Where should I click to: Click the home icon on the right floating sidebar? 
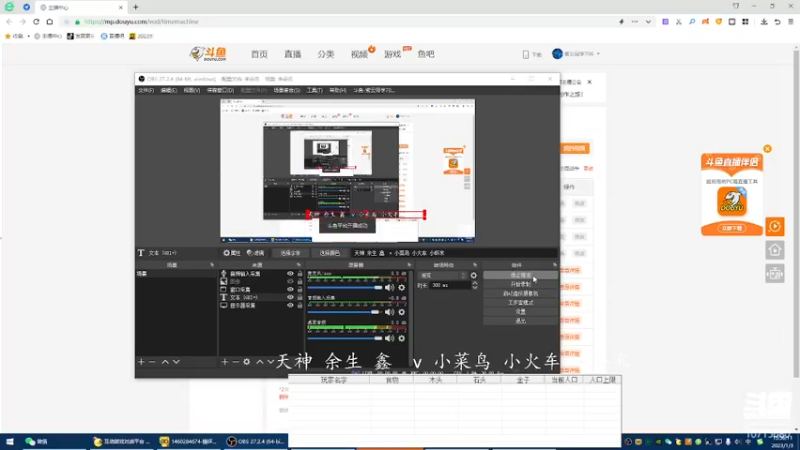click(x=774, y=250)
